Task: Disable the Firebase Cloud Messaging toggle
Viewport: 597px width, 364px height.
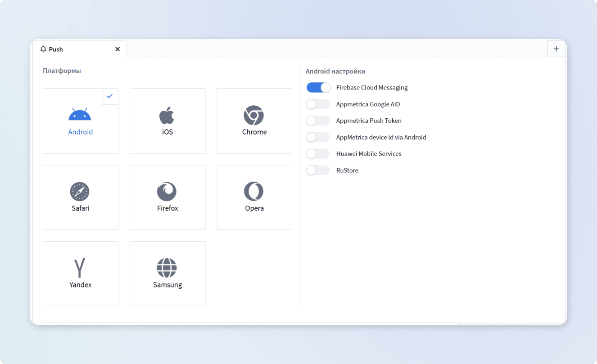Action: pyautogui.click(x=318, y=87)
